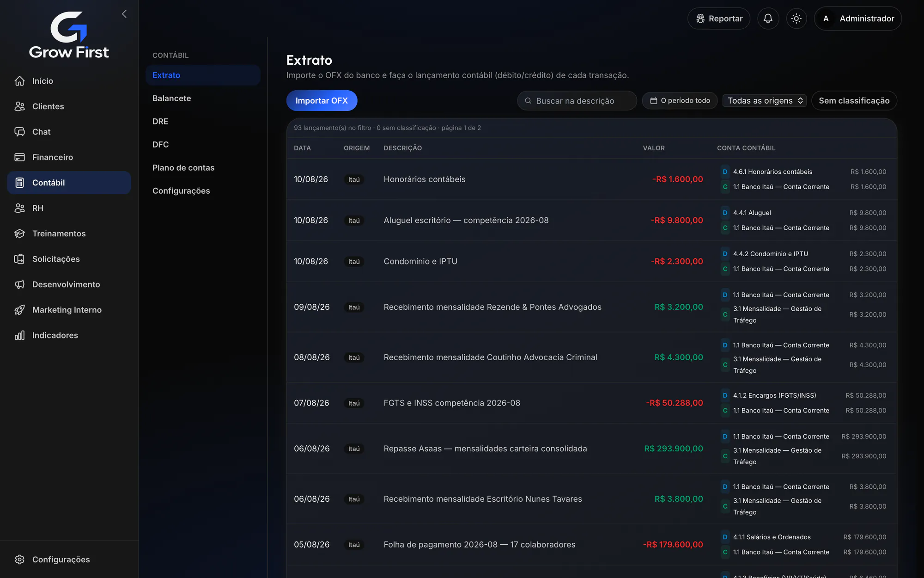The width and height of the screenshot is (924, 578).
Task: Click the Clientes people icon
Action: (x=19, y=106)
